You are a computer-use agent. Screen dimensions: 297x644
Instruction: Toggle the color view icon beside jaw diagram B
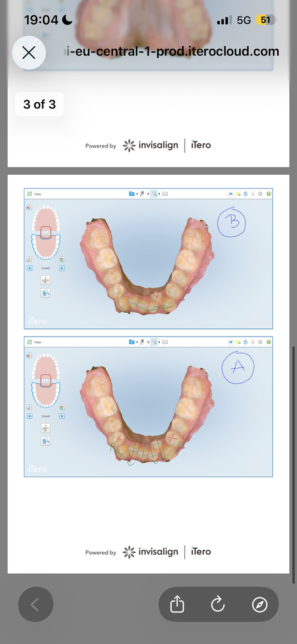(62, 259)
